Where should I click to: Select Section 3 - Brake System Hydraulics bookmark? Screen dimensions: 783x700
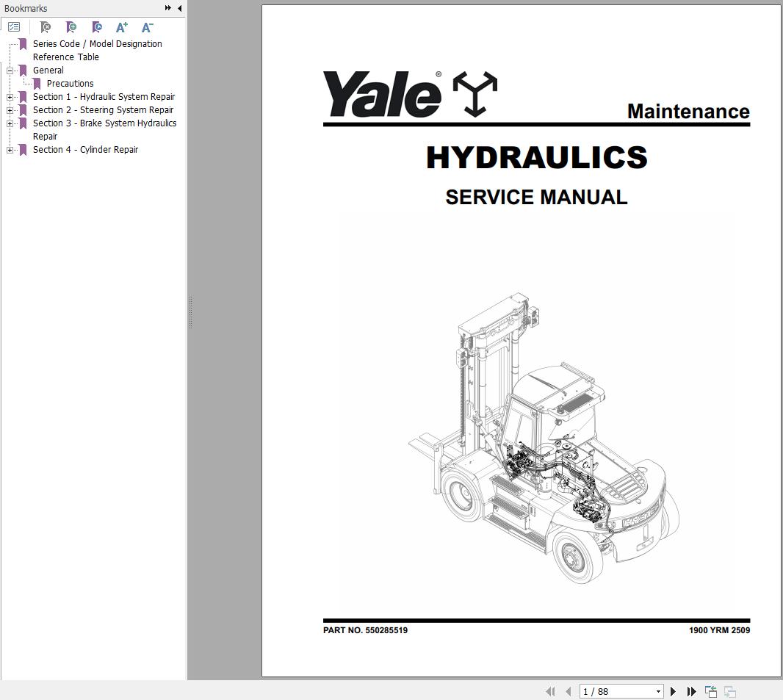(x=105, y=129)
